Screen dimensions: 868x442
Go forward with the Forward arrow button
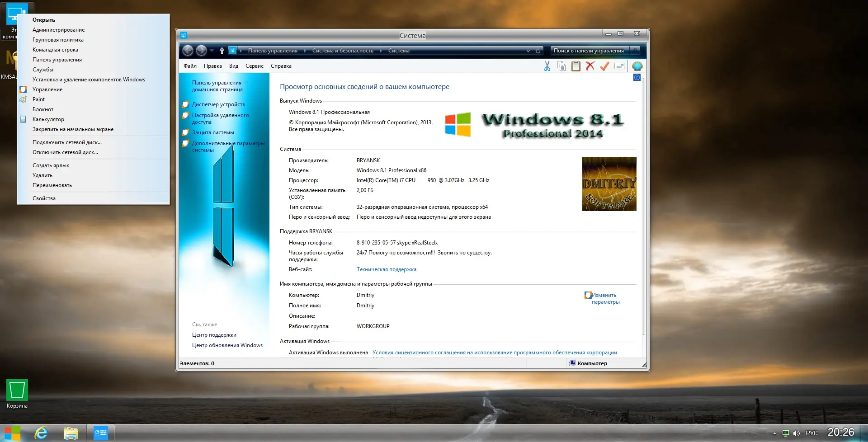click(201, 51)
